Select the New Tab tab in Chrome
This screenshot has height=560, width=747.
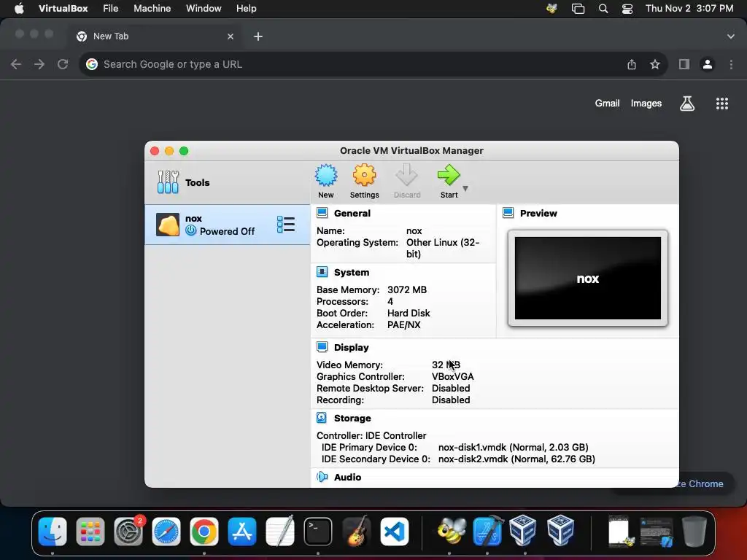point(156,36)
